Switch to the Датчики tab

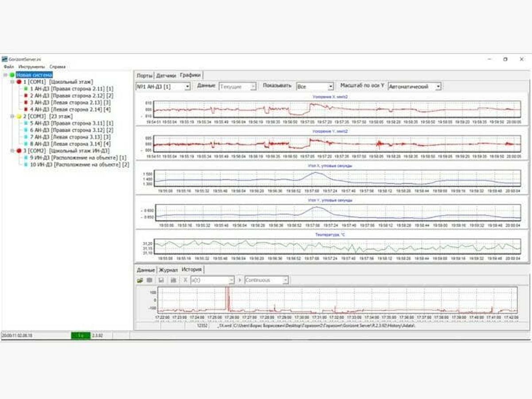click(x=166, y=75)
